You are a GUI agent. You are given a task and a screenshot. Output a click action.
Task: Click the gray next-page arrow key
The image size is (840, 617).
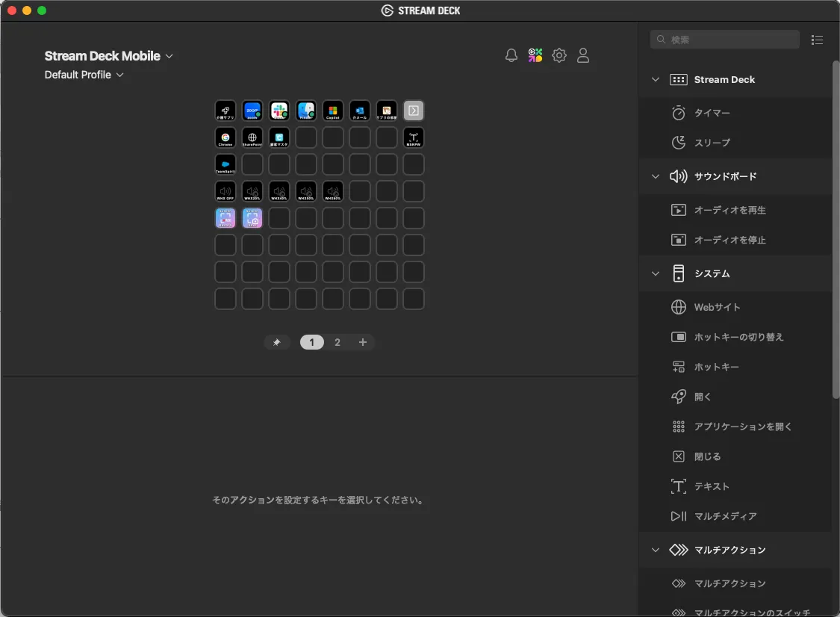tap(414, 111)
